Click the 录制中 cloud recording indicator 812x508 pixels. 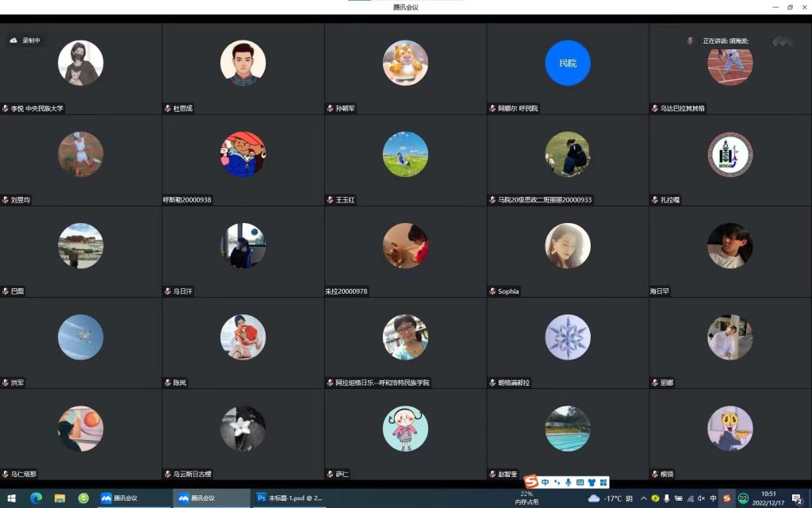click(25, 40)
